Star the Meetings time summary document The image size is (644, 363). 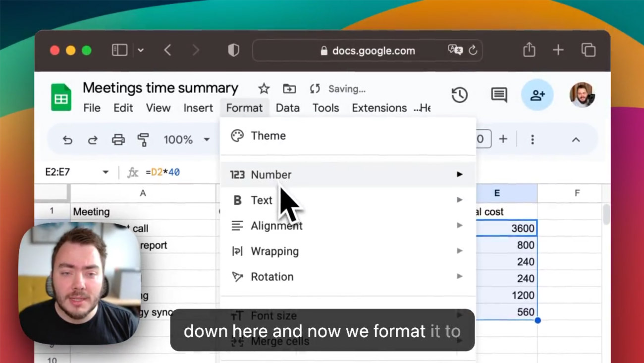point(264,89)
